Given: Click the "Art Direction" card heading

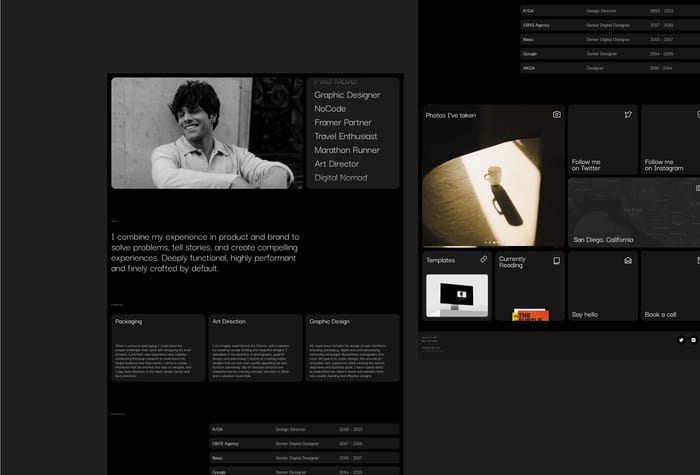Looking at the screenshot, I should [229, 321].
